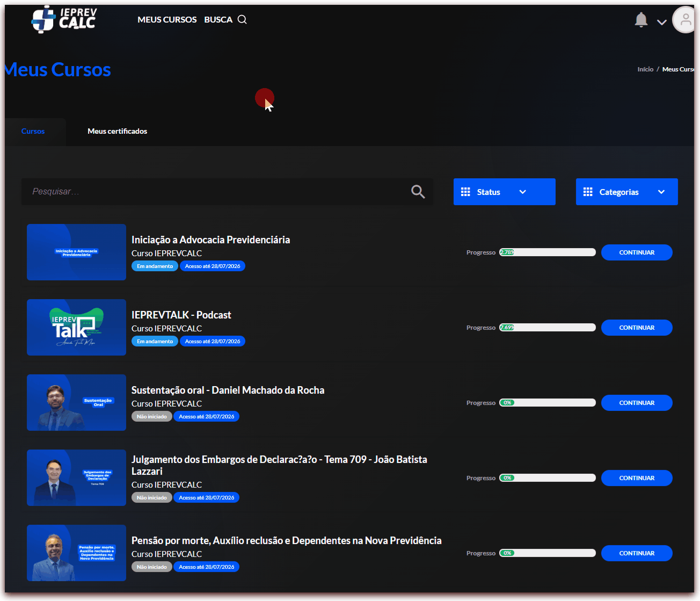The width and height of the screenshot is (700, 601).
Task: Open the Sustentação Oral course thumbnail
Action: (76, 402)
